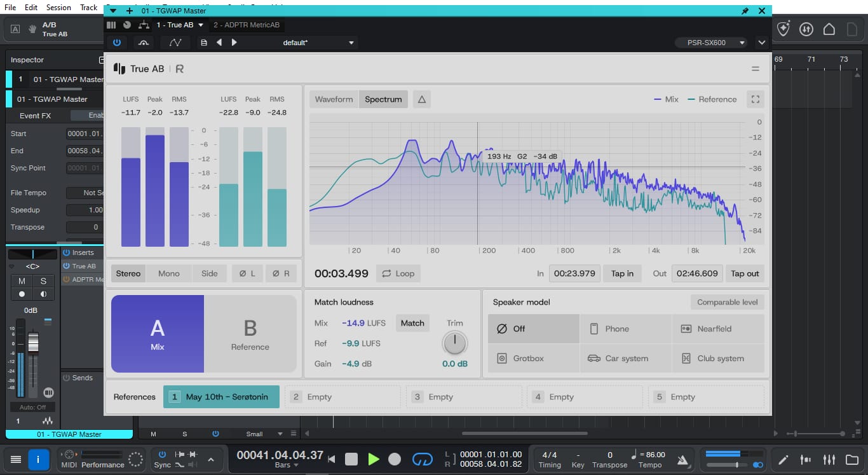Screen dimensions: 868x475
Task: Load next preset arrow
Action: [234, 43]
